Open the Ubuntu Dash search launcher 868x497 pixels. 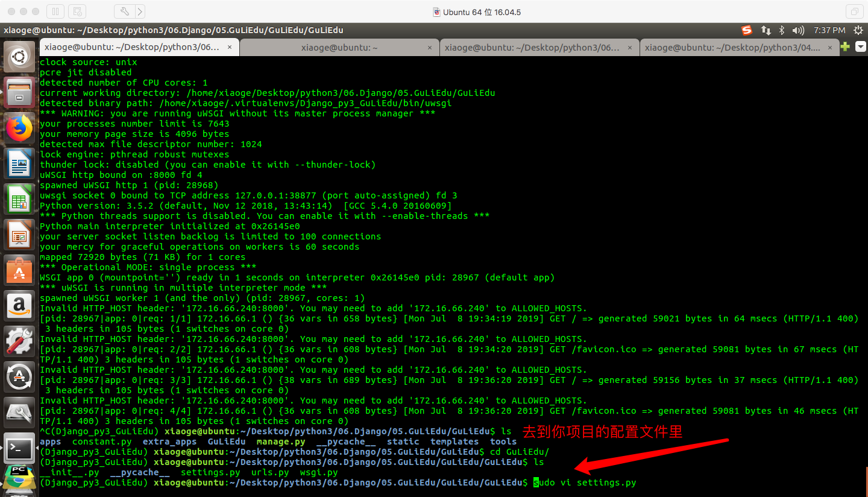19,57
